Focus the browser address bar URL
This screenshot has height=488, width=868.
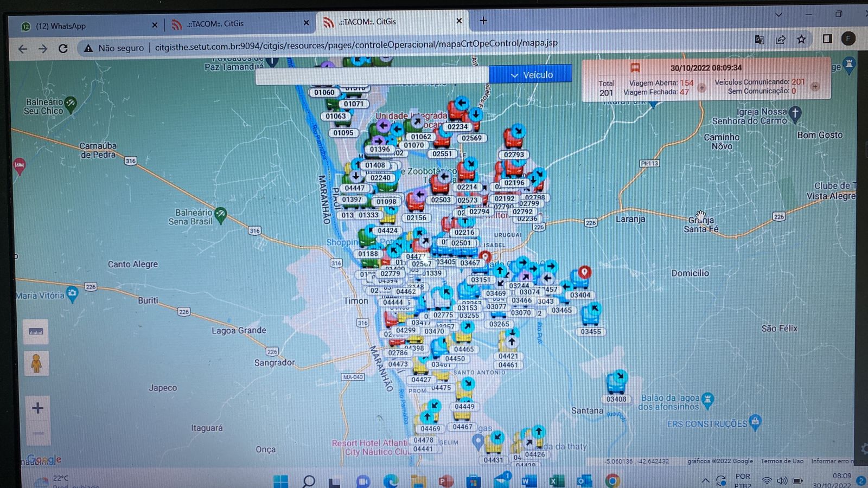[x=356, y=44]
